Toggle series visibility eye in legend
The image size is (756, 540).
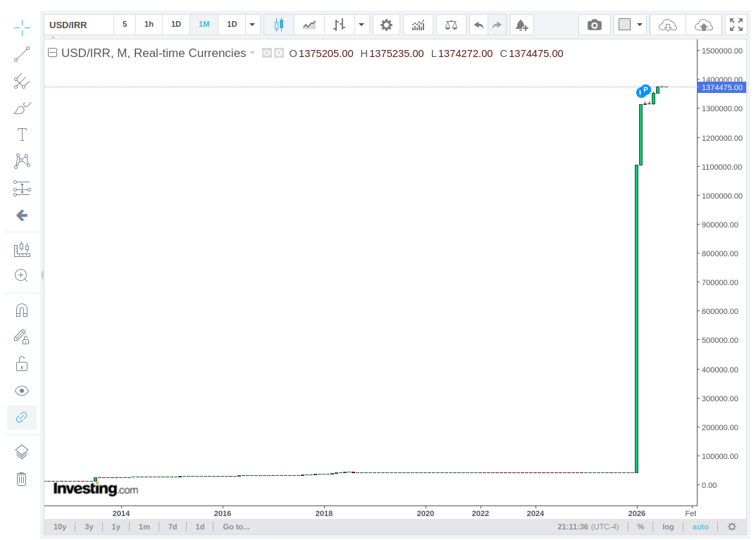[x=266, y=53]
